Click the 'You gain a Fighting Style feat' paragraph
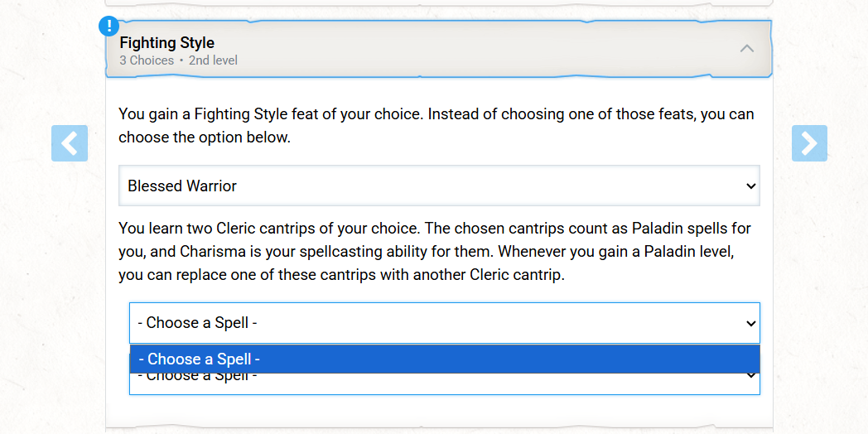 (x=436, y=126)
